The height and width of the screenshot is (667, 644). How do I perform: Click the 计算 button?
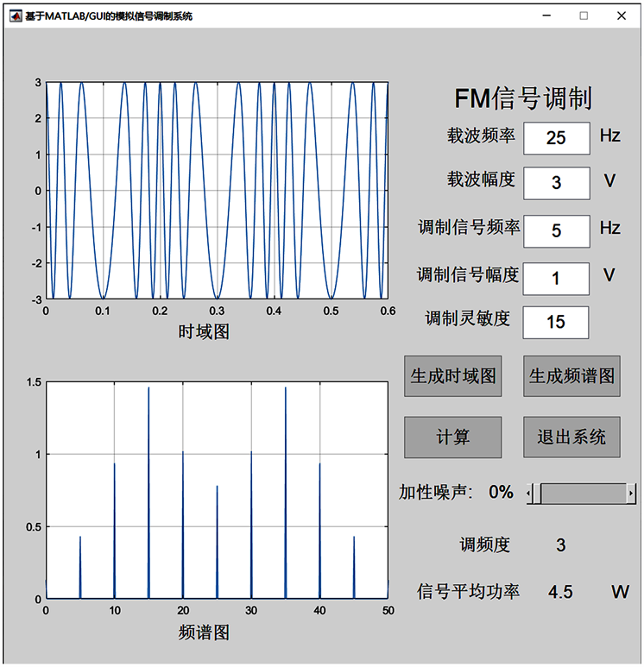[x=452, y=437]
